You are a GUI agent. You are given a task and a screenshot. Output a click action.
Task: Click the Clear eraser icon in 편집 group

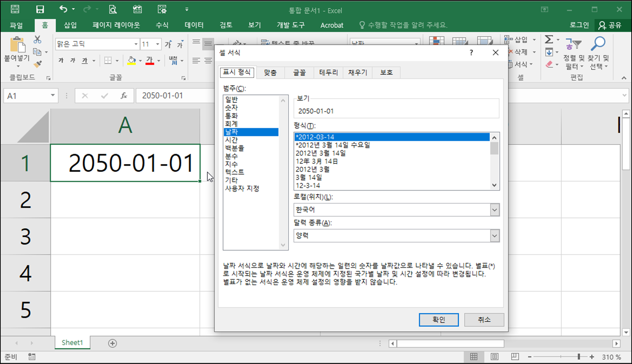pyautogui.click(x=550, y=64)
